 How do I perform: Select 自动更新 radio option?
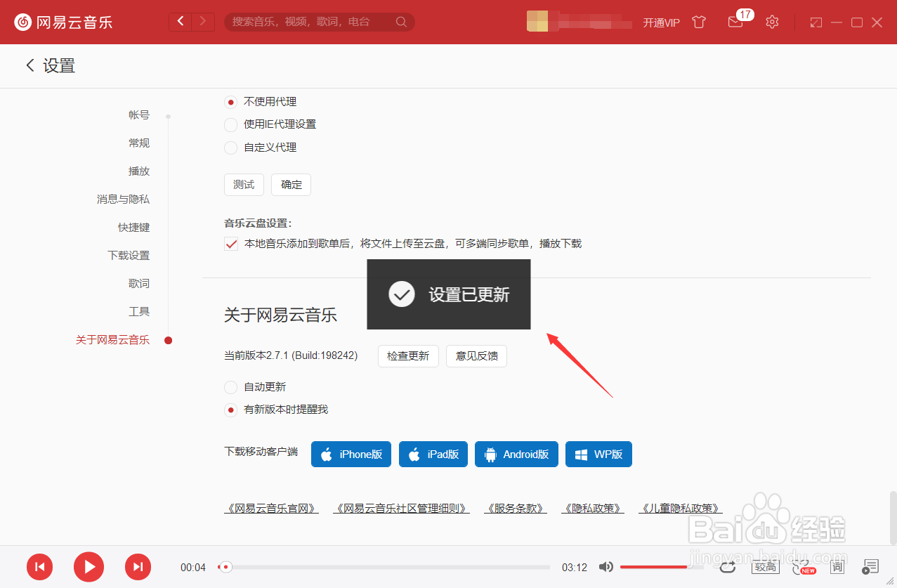point(230,387)
